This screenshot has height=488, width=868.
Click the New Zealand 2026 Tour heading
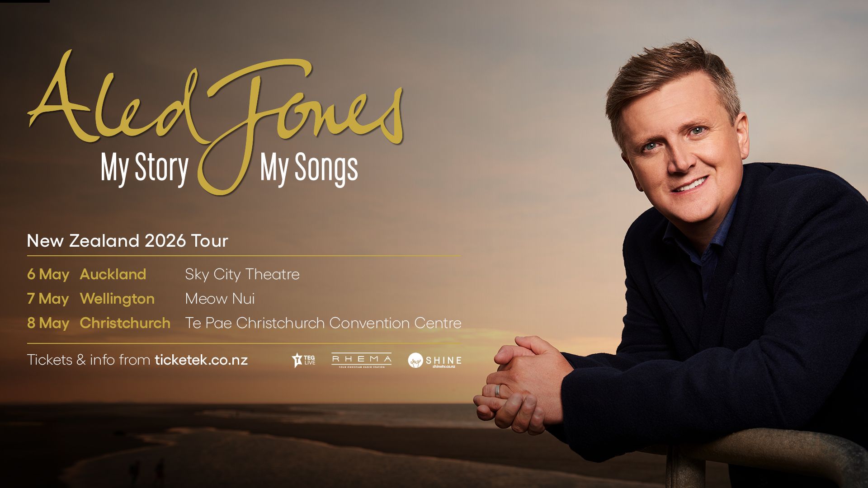127,240
